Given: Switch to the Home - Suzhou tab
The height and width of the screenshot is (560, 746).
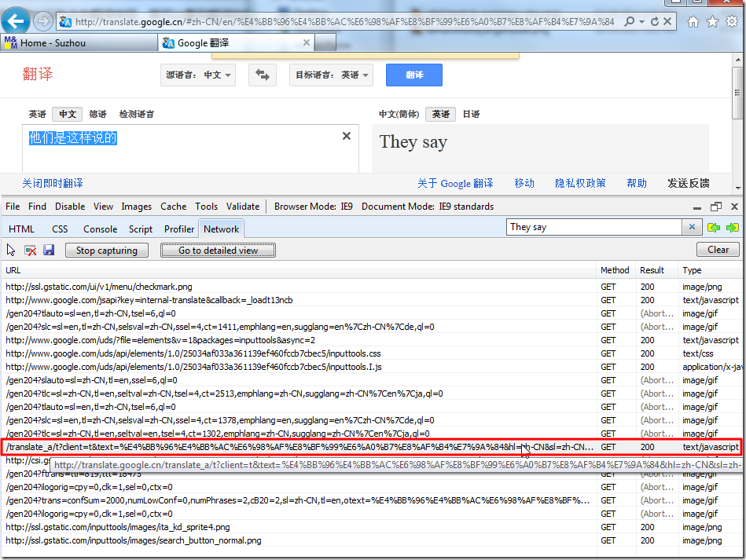Looking at the screenshot, I should (79, 42).
